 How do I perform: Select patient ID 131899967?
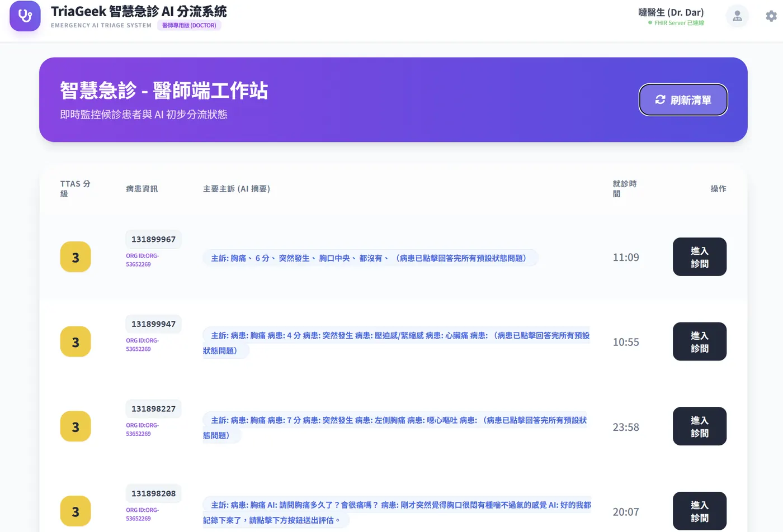click(153, 239)
